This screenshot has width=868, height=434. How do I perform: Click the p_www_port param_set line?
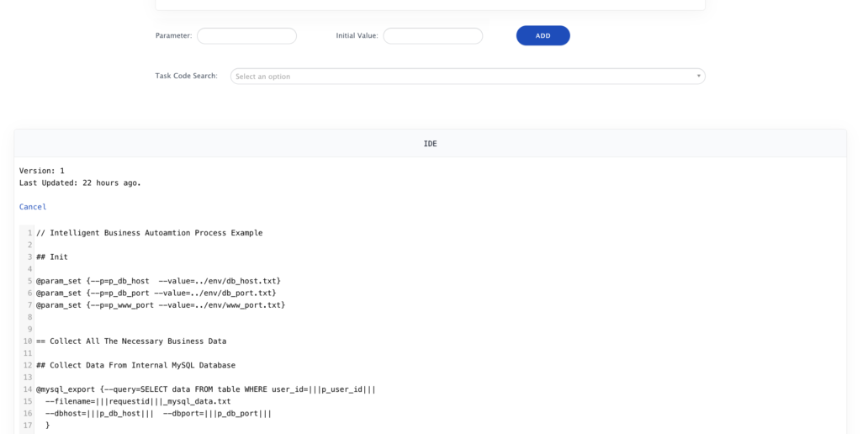point(161,305)
